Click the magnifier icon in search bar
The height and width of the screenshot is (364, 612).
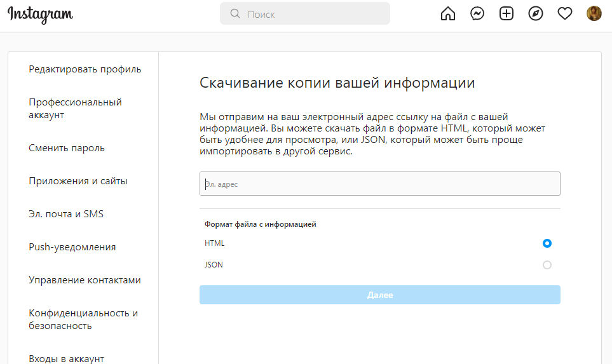pyautogui.click(x=235, y=13)
